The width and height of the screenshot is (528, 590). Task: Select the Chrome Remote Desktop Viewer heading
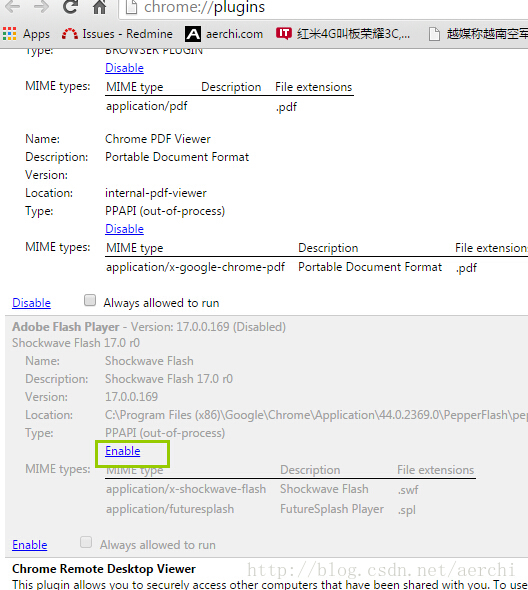point(104,569)
